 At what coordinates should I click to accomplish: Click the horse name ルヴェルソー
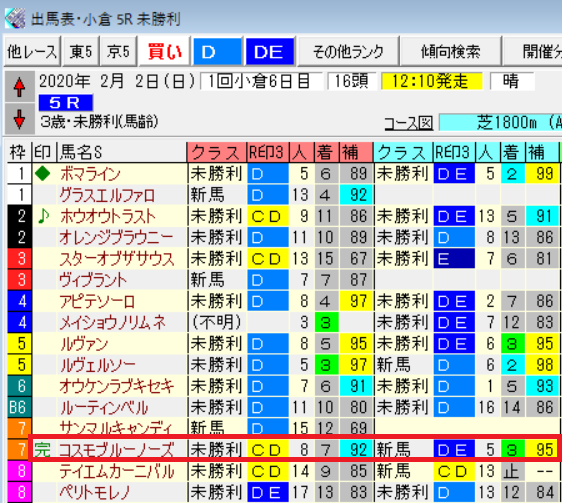[98, 365]
